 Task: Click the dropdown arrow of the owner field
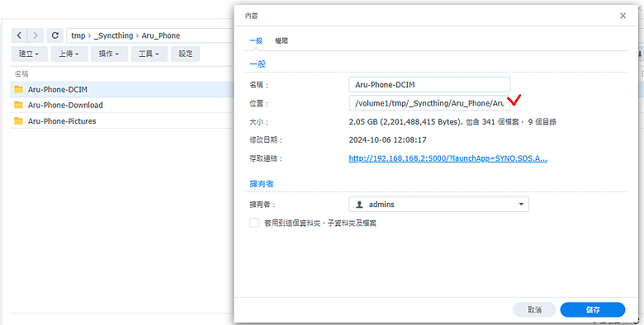click(521, 205)
